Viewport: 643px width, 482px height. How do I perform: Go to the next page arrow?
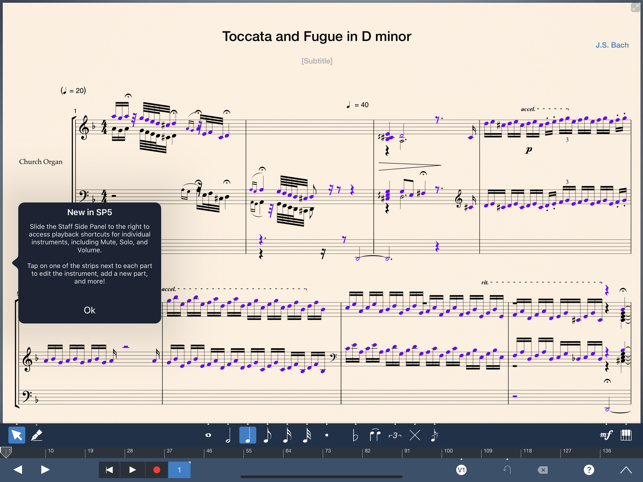[x=45, y=469]
